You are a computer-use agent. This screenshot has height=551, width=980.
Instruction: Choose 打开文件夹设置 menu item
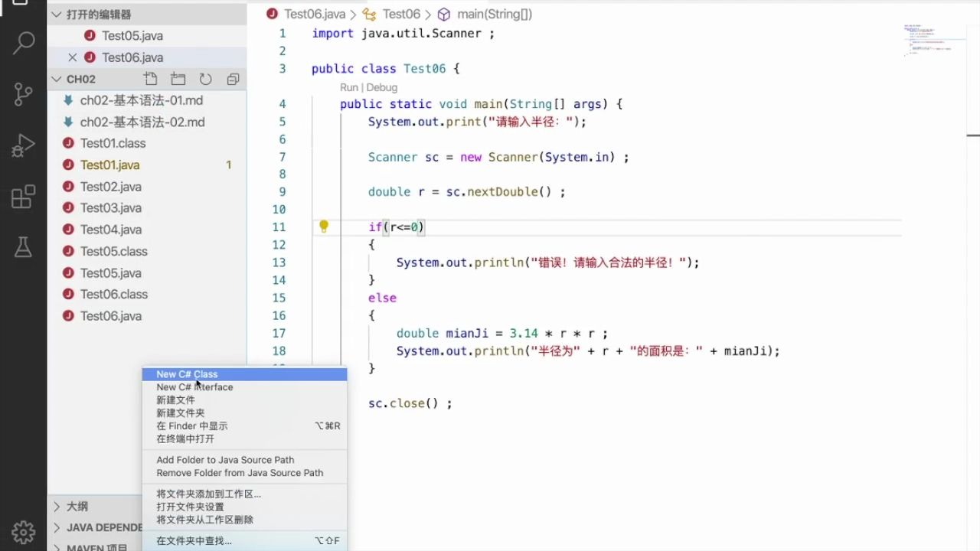click(244, 507)
